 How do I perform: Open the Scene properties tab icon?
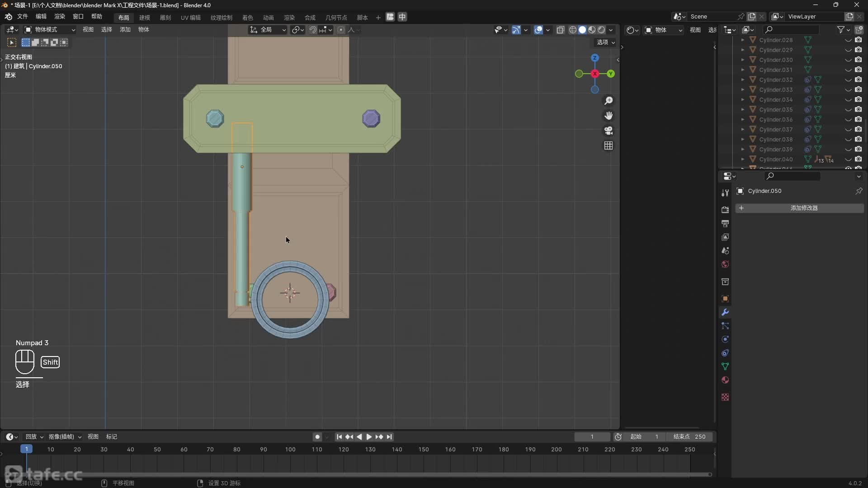click(725, 250)
